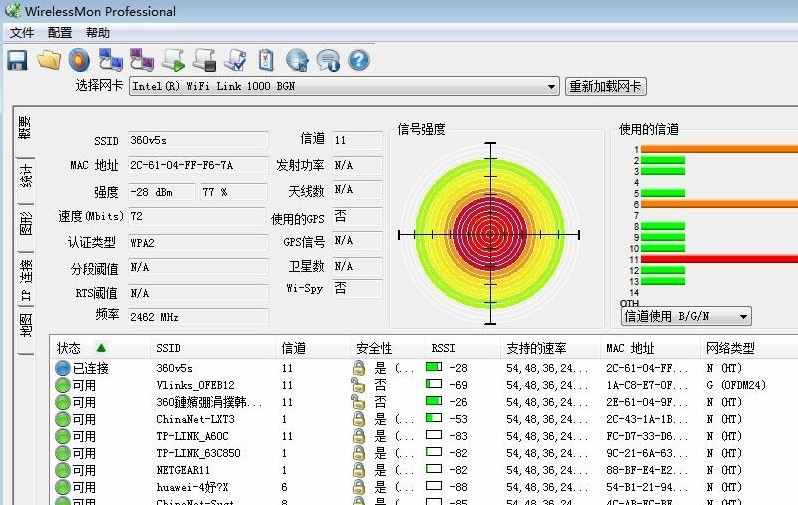798x505 pixels.
Task: Click the 强度 field showing -28 dBm
Action: pyautogui.click(x=161, y=192)
